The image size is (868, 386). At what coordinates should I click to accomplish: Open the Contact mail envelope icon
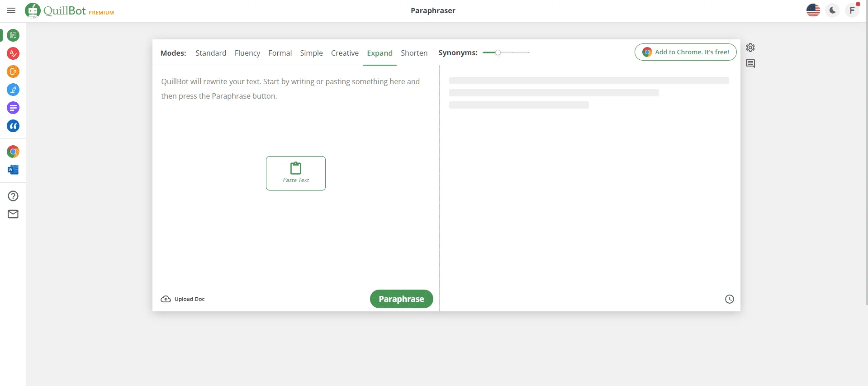[x=13, y=214]
